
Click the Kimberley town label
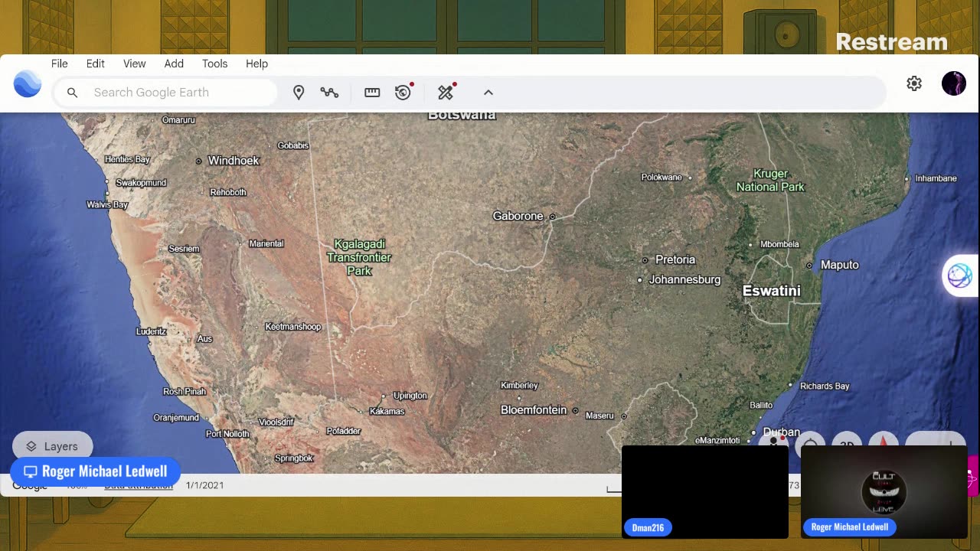click(519, 385)
